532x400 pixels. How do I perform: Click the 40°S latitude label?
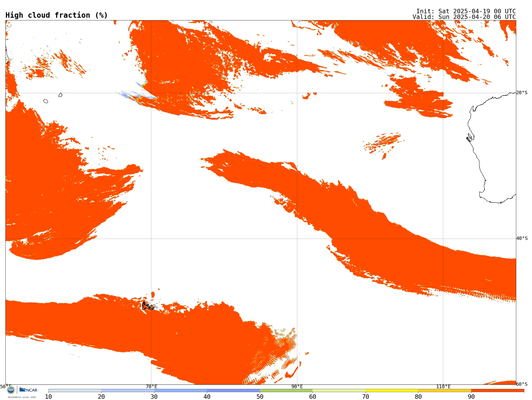tap(522, 238)
